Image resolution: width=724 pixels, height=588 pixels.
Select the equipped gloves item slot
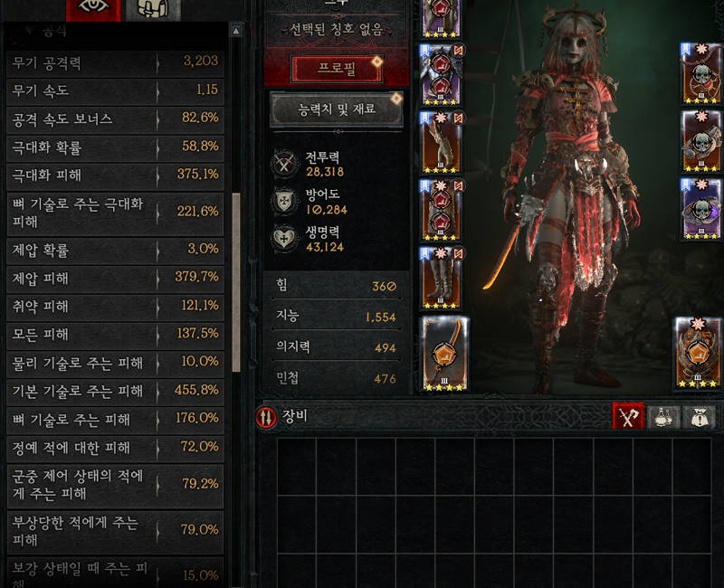pos(441,143)
